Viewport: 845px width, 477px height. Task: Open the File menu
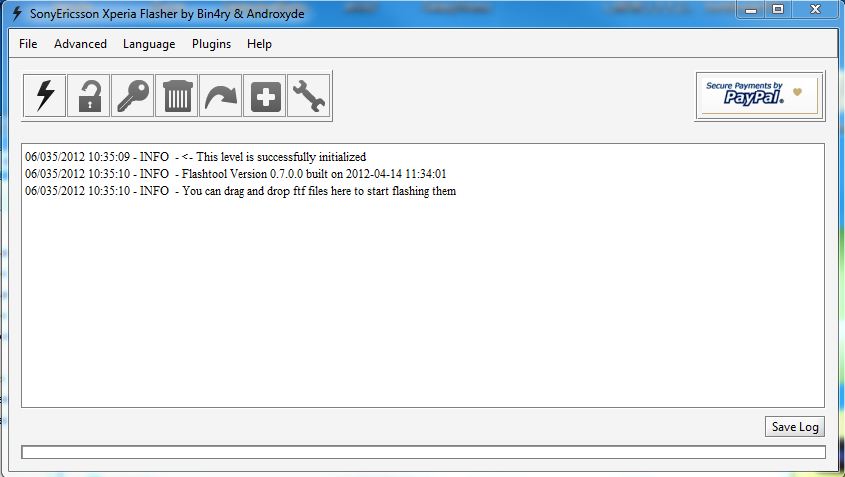click(x=28, y=44)
